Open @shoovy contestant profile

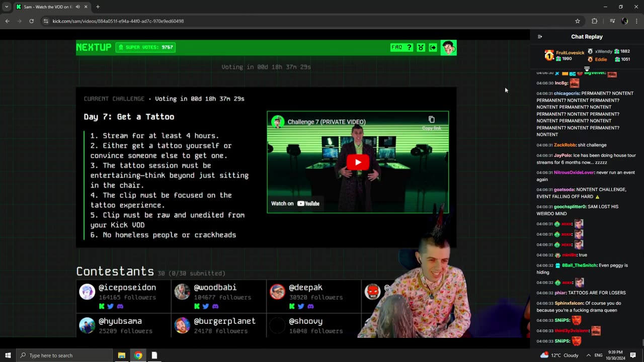pyautogui.click(x=305, y=321)
